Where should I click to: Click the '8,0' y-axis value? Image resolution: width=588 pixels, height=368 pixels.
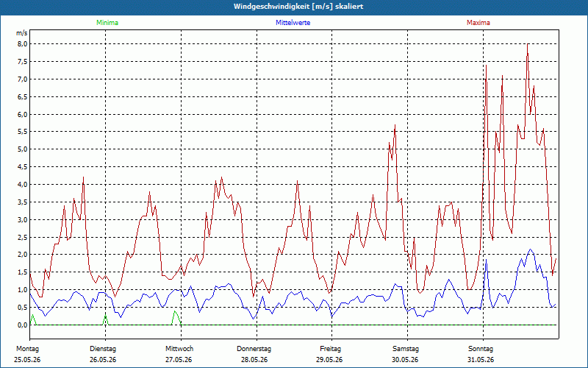[x=23, y=44]
